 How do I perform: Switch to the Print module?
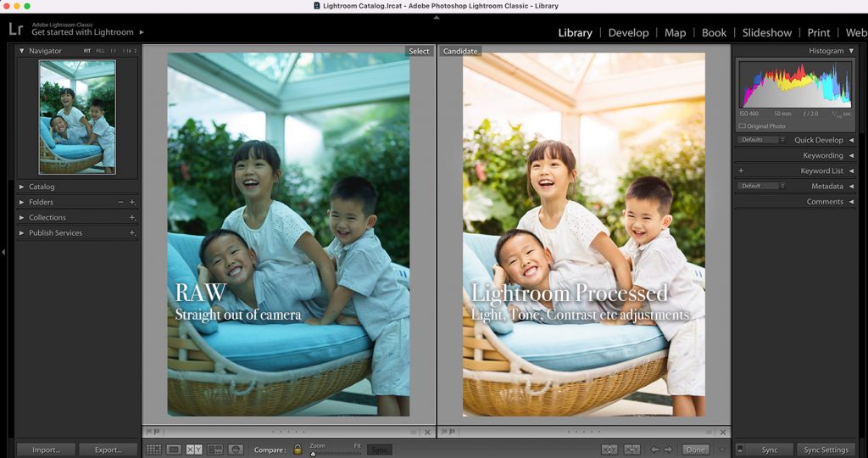pos(818,33)
